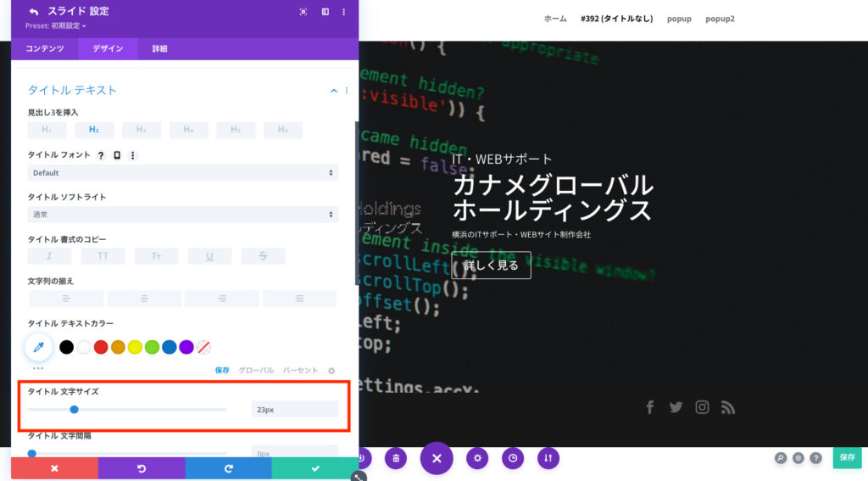Select heading level H3
The height and width of the screenshot is (481, 868).
[142, 130]
